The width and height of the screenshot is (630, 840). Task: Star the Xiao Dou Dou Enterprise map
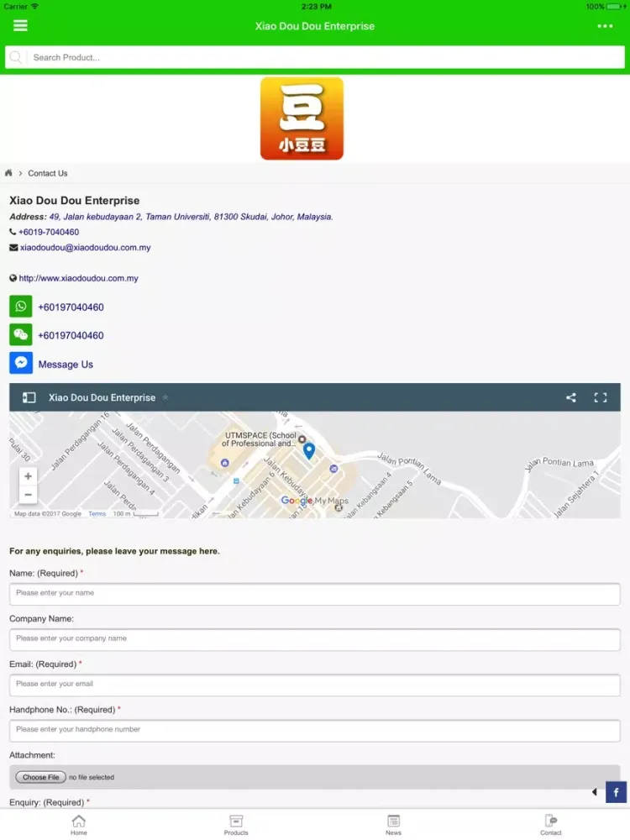[x=165, y=397]
